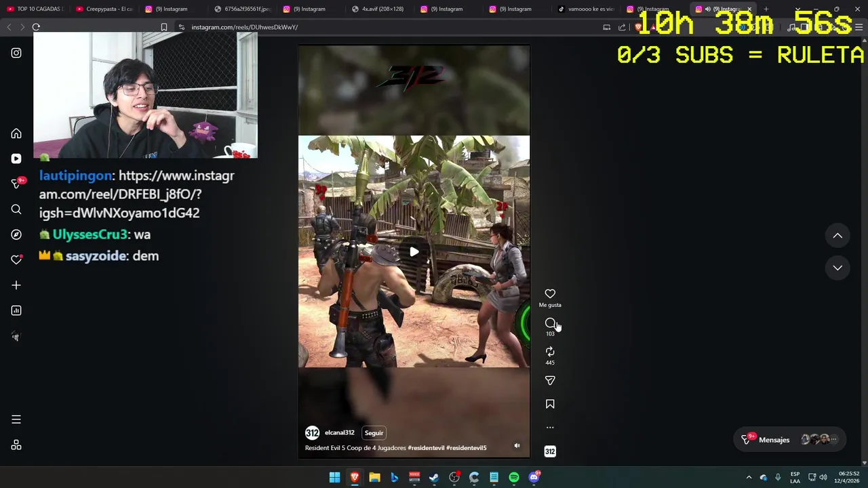Open Windows Start menu
This screenshot has width=868, height=488.
(334, 478)
